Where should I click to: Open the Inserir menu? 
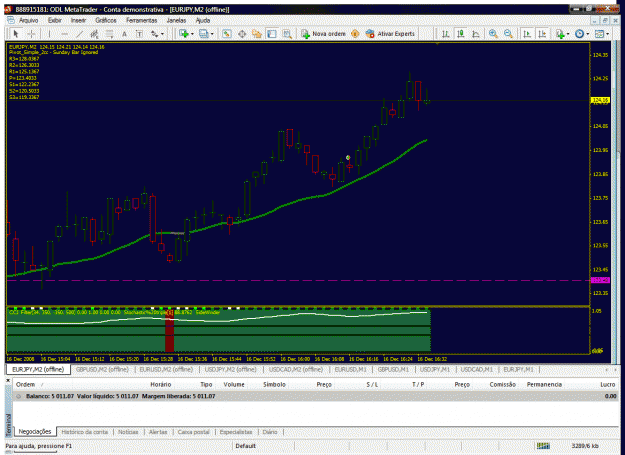tap(78, 20)
